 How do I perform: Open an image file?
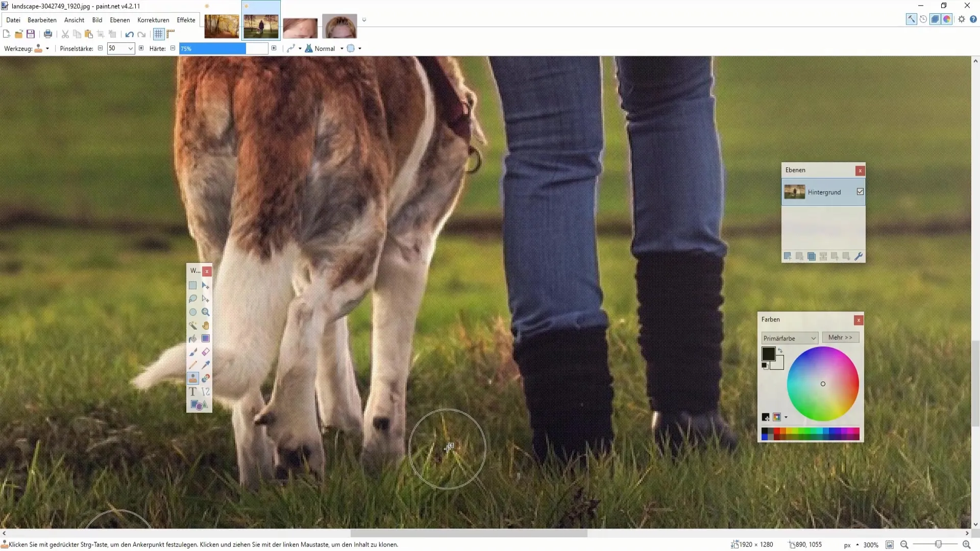point(18,34)
